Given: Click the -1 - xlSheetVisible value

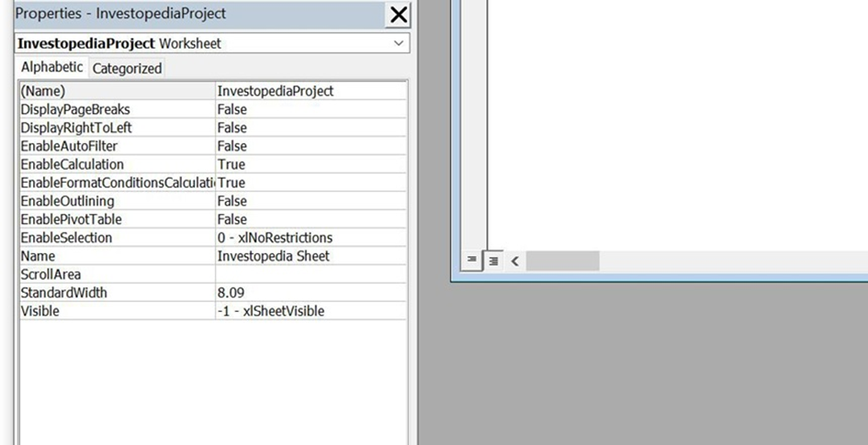Looking at the screenshot, I should pyautogui.click(x=310, y=311).
